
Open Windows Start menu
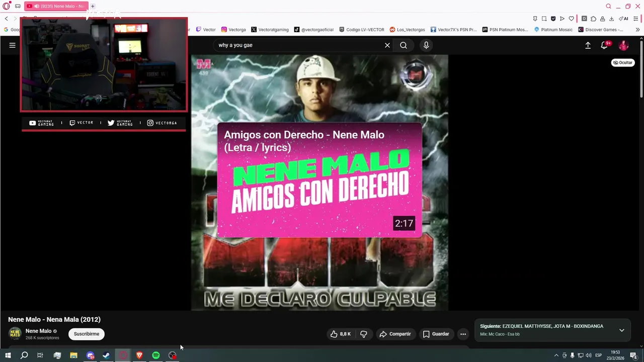pyautogui.click(x=8, y=355)
